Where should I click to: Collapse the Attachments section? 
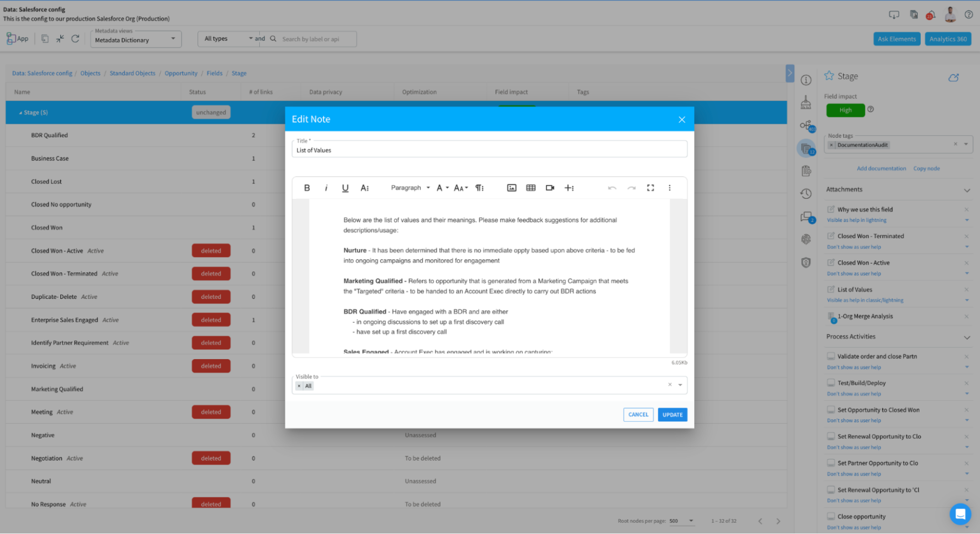967,189
